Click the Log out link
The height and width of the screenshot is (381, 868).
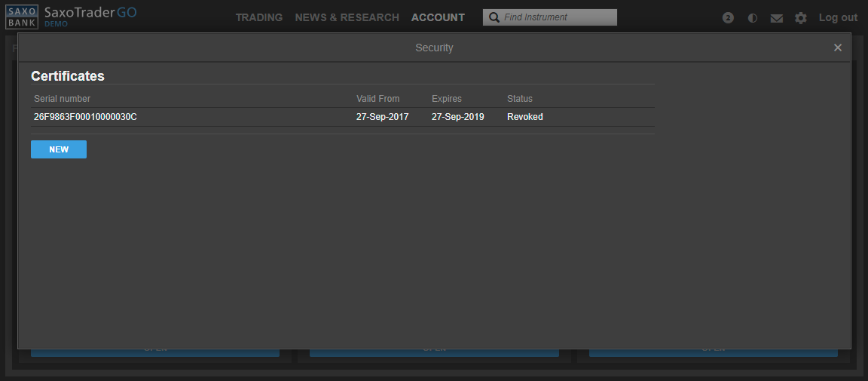pos(838,17)
